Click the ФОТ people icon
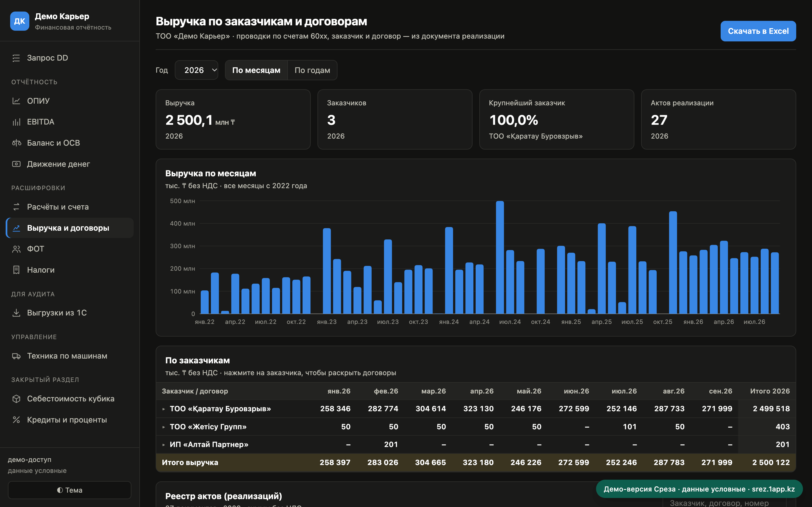The height and width of the screenshot is (507, 812). (x=16, y=249)
